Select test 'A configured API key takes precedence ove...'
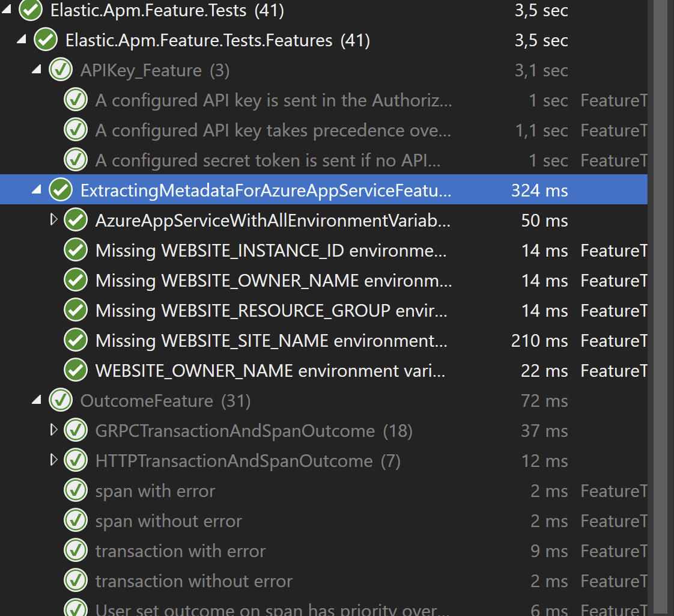Image resolution: width=674 pixels, height=616 pixels. pos(324,129)
